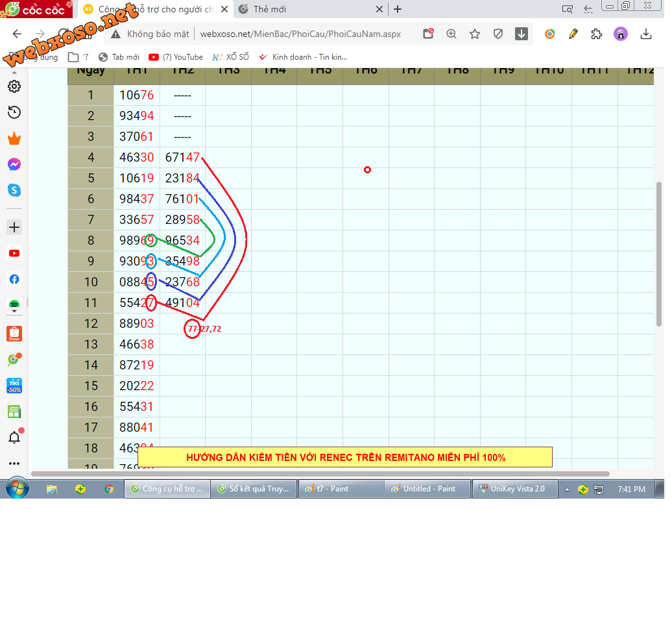Image resolution: width=672 pixels, height=618 pixels.
Task: Open browsing history in sidebar
Action: 14,113
